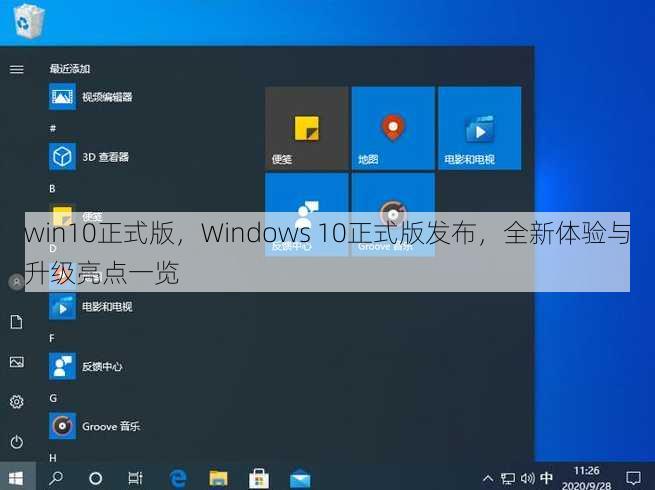Image resolution: width=655 pixels, height=490 pixels.
Task: Open the 电影和电视 tile
Action: [x=480, y=128]
